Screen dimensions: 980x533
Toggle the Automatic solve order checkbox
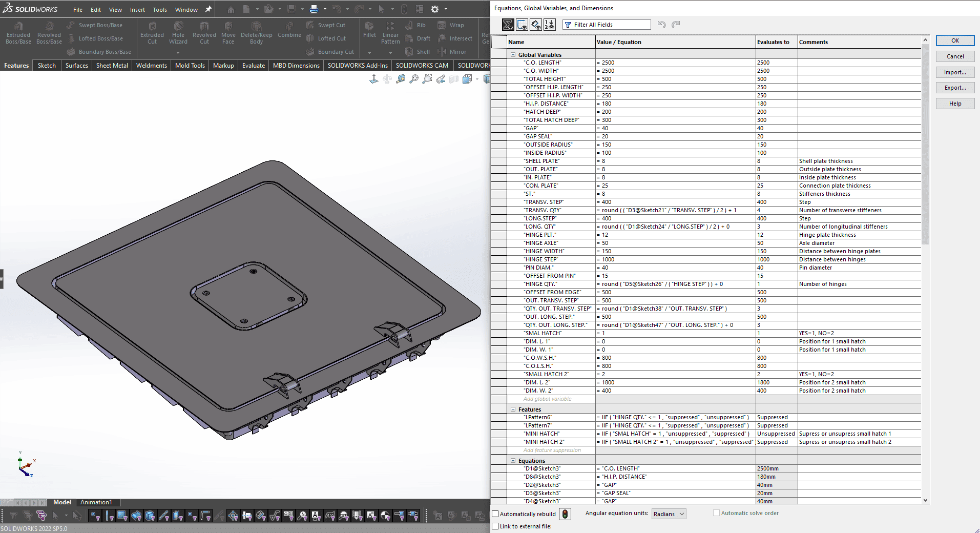point(717,513)
